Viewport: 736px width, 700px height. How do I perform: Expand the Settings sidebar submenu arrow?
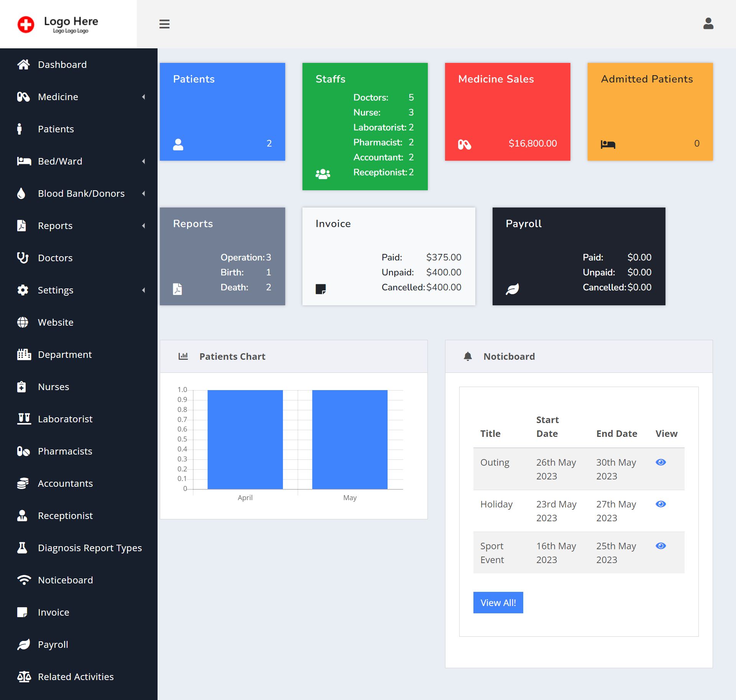pos(144,290)
